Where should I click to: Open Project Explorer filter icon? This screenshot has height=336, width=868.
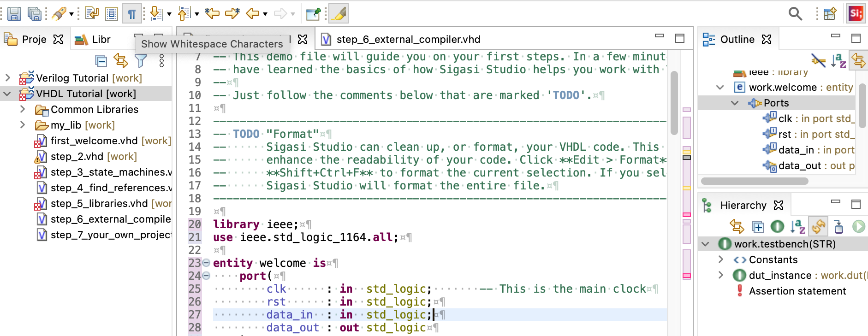point(141,60)
